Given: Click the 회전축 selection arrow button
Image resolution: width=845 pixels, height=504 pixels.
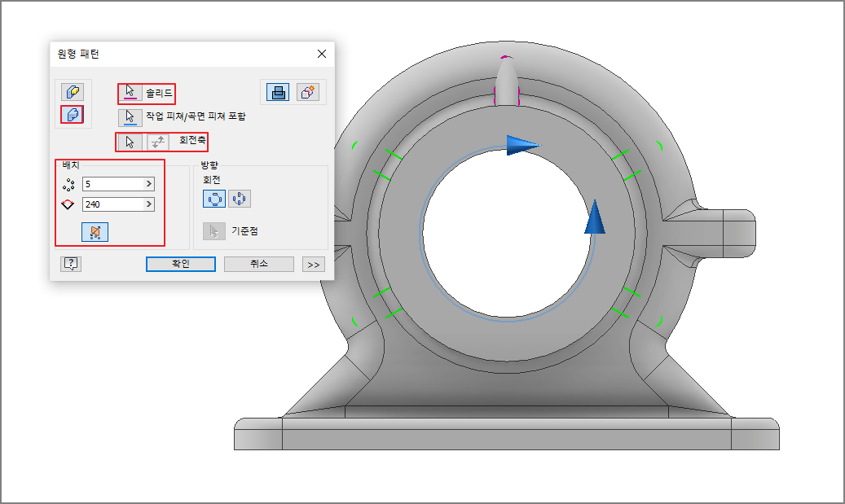Looking at the screenshot, I should 130,142.
